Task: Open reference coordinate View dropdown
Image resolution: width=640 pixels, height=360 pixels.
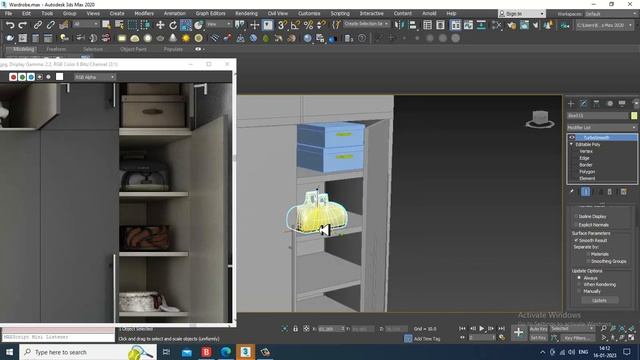Action: 219,24
